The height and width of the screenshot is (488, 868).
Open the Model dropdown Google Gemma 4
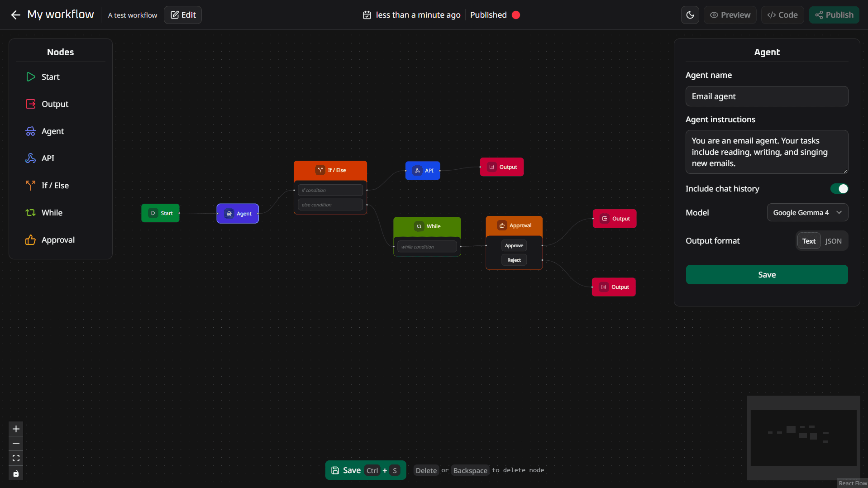807,213
